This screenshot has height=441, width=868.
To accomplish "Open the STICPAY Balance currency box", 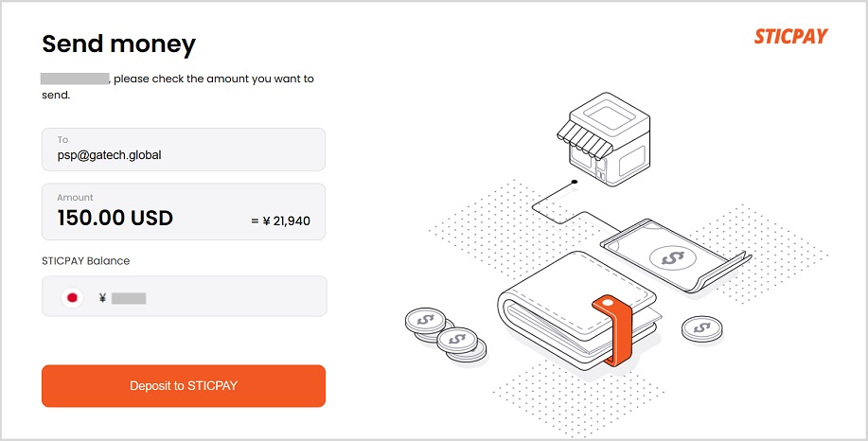I will point(184,296).
